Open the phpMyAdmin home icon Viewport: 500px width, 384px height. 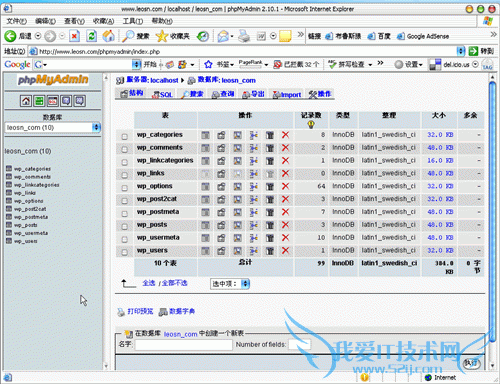(x=26, y=101)
